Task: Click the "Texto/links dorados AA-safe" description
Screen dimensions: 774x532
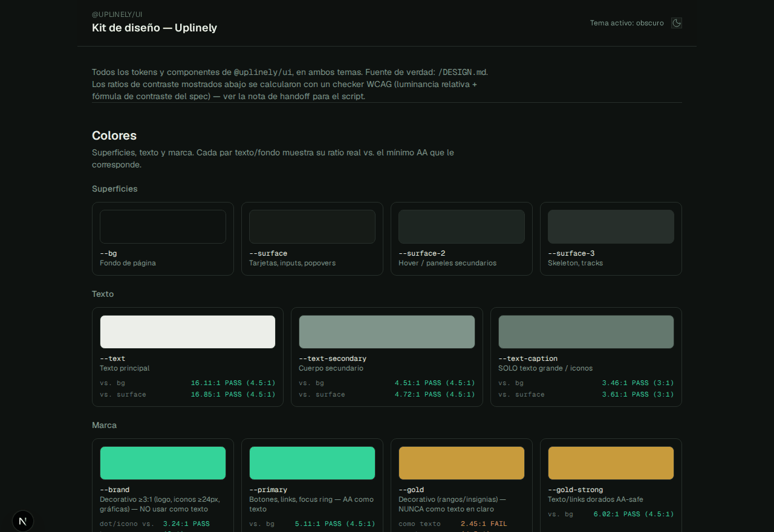Action: pos(596,499)
